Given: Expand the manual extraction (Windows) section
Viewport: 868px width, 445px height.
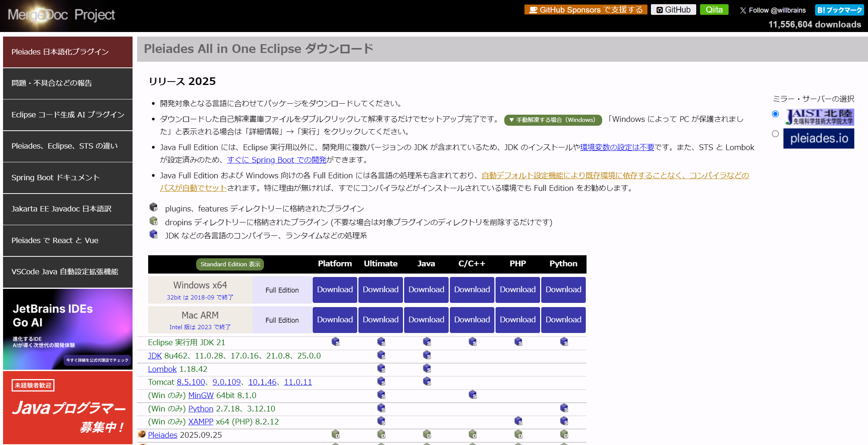Looking at the screenshot, I should pos(553,120).
